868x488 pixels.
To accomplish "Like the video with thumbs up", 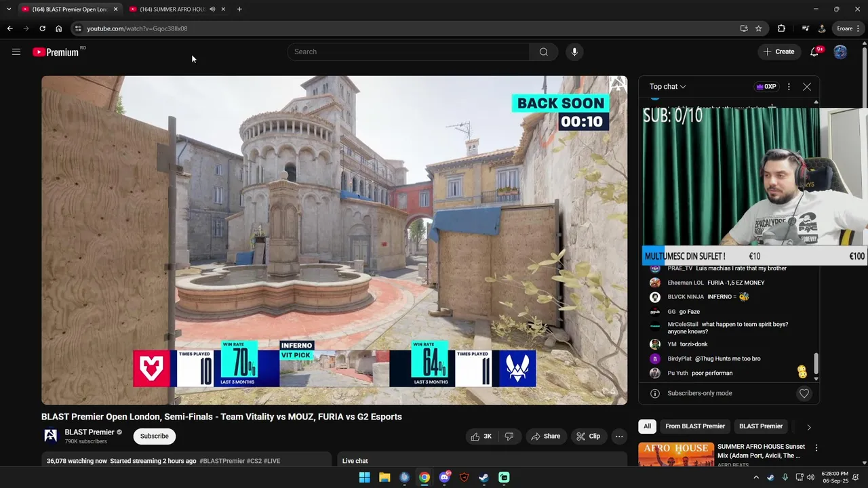I will [481, 436].
